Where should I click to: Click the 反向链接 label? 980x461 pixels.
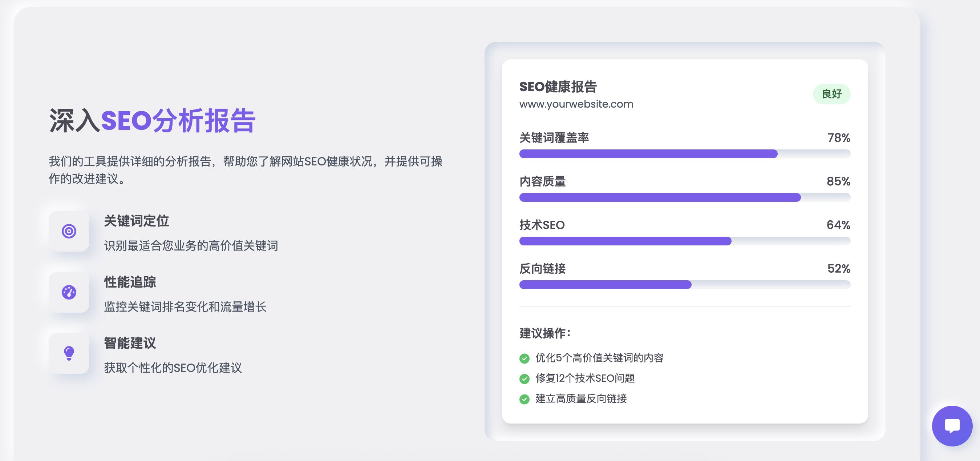click(x=543, y=268)
